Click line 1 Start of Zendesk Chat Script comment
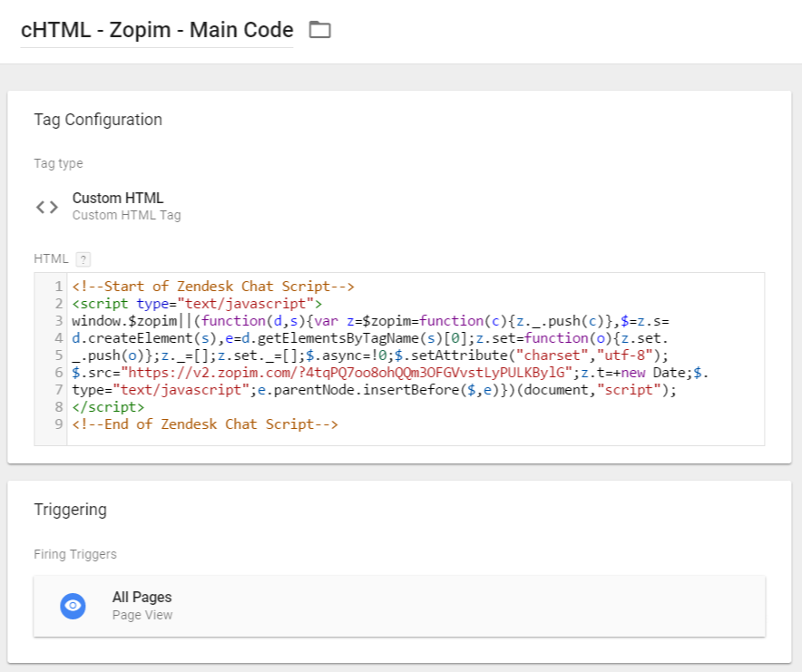802x672 pixels. (213, 287)
